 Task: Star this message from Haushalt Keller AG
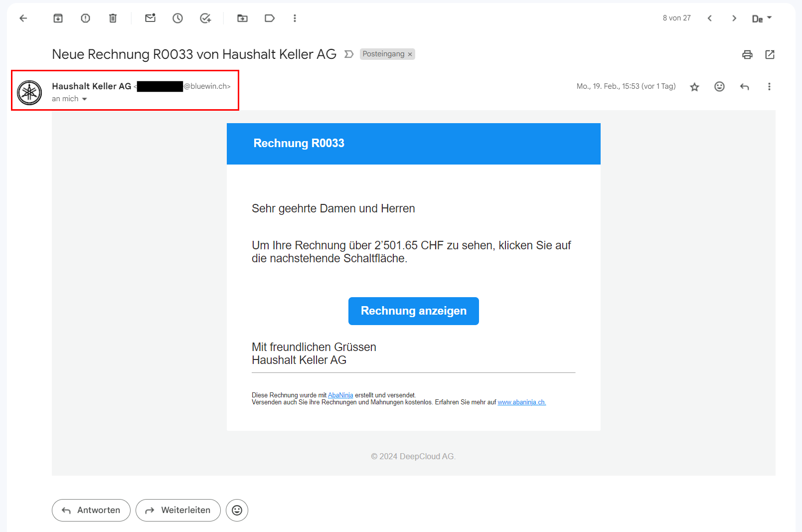(694, 87)
